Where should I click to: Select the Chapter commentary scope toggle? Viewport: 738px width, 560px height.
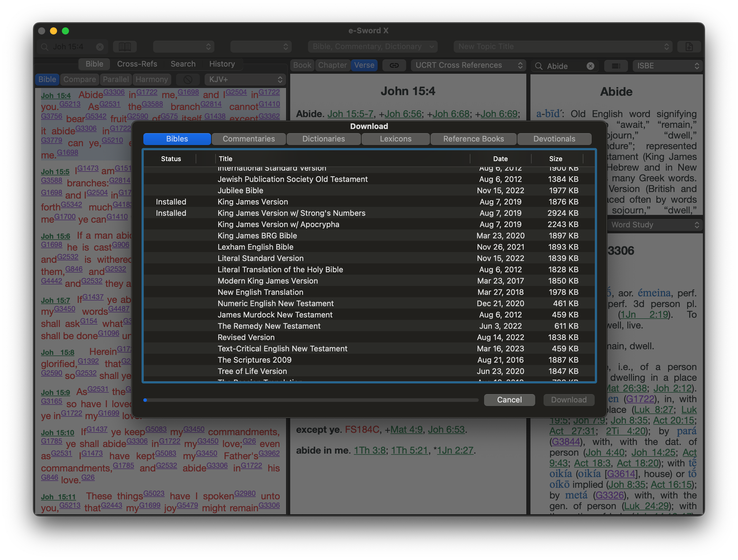[332, 65]
